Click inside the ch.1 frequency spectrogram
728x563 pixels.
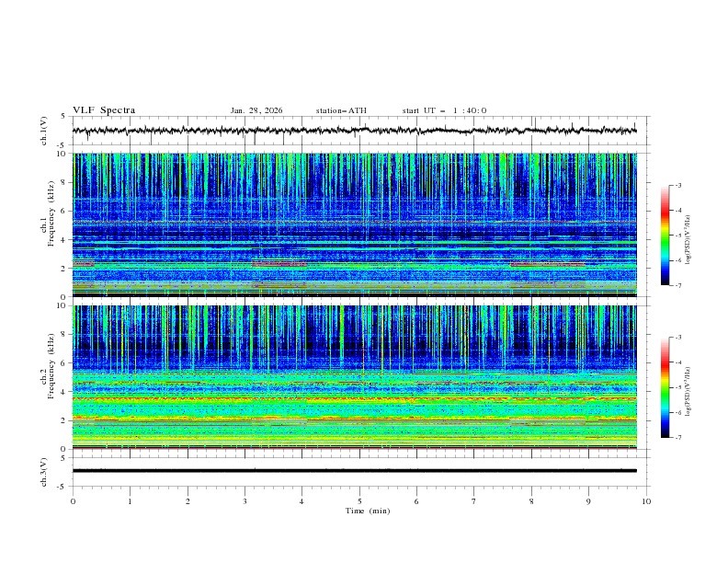pos(355,224)
